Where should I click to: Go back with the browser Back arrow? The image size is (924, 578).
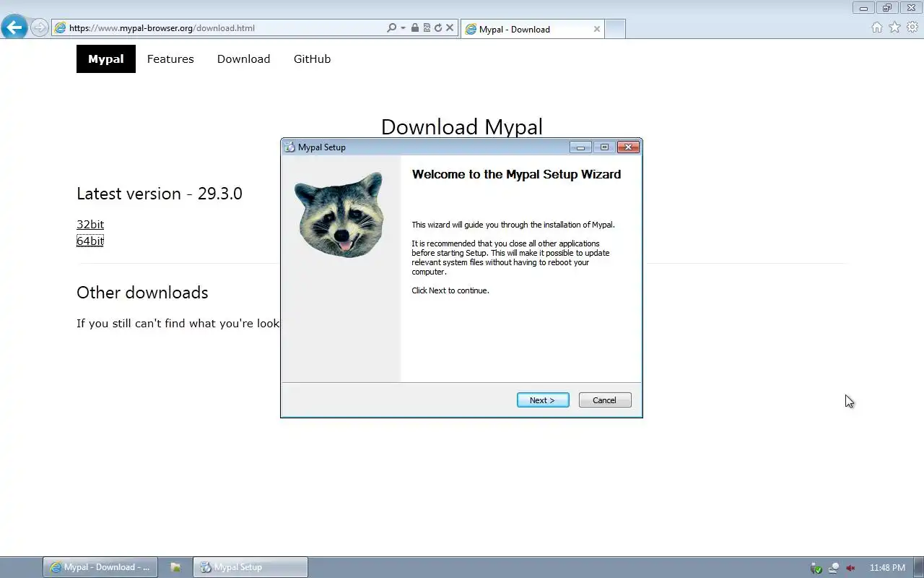pos(14,27)
